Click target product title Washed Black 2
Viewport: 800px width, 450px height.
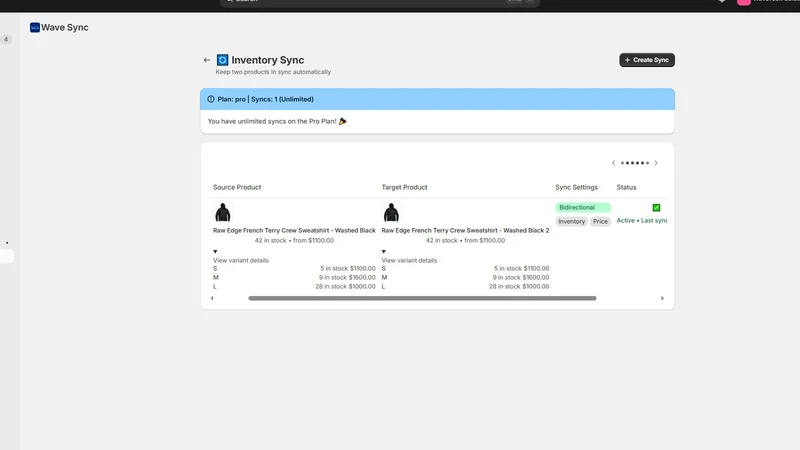465,231
